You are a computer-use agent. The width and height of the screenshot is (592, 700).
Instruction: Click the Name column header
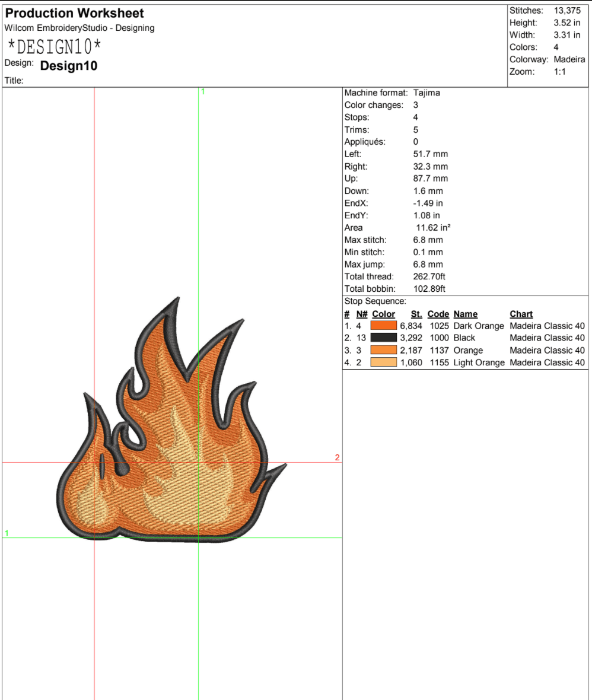pos(465,314)
